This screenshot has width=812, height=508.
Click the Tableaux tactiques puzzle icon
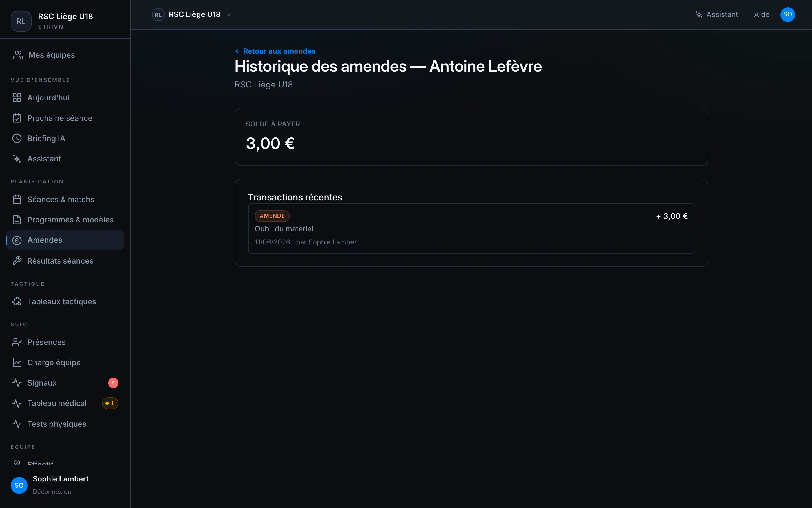pyautogui.click(x=17, y=301)
